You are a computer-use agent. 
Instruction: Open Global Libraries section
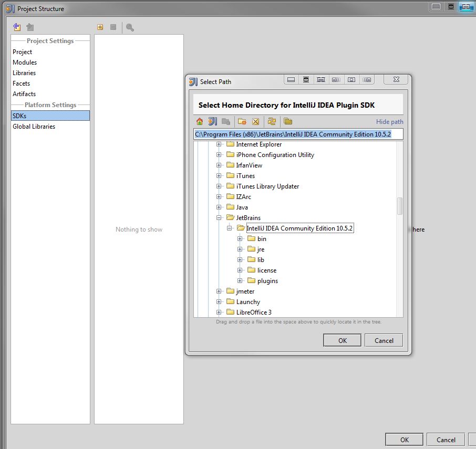click(34, 127)
